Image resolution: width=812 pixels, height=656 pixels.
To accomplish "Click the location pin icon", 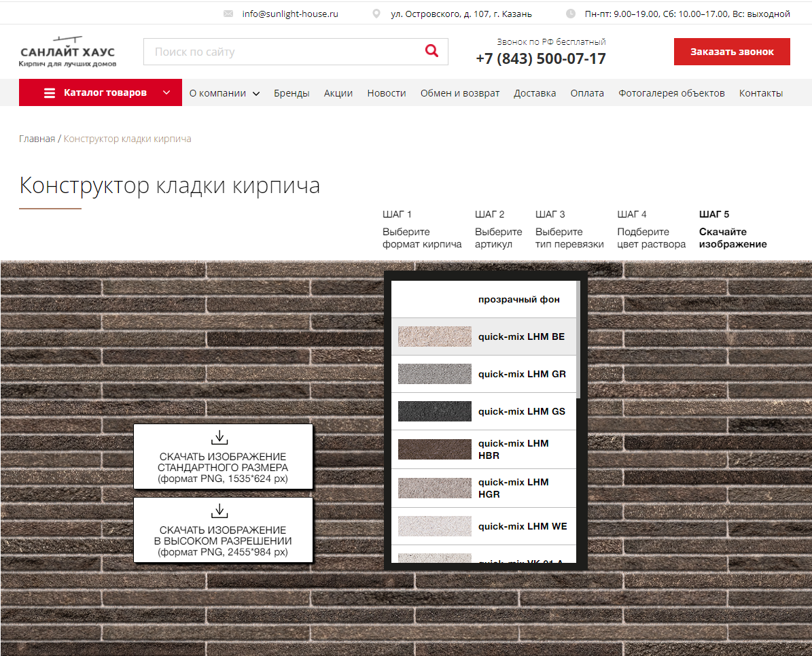I will [376, 14].
